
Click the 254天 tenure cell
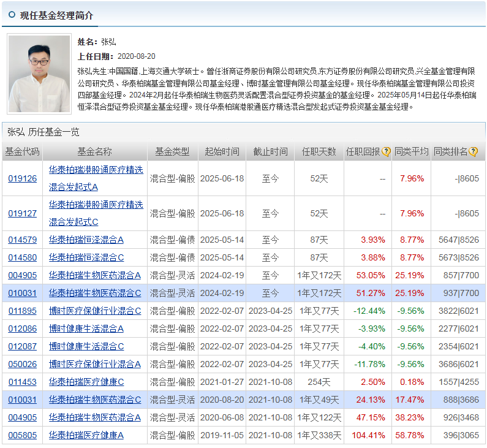(x=319, y=382)
